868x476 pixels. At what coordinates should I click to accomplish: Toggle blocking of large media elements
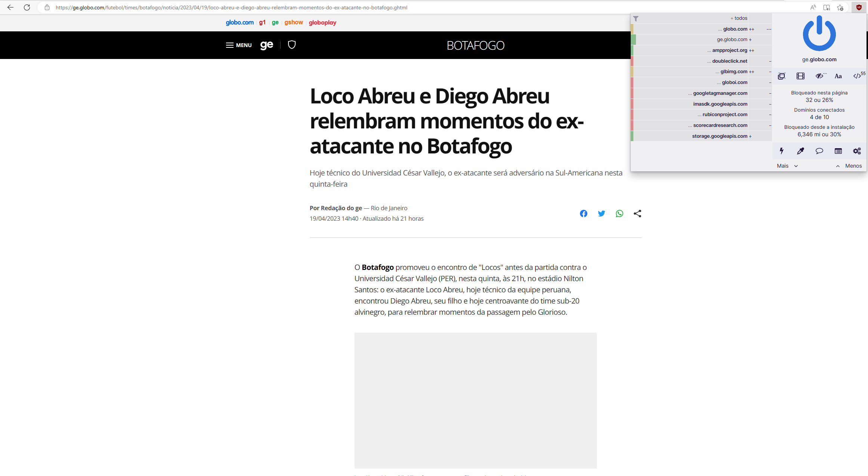pyautogui.click(x=800, y=76)
